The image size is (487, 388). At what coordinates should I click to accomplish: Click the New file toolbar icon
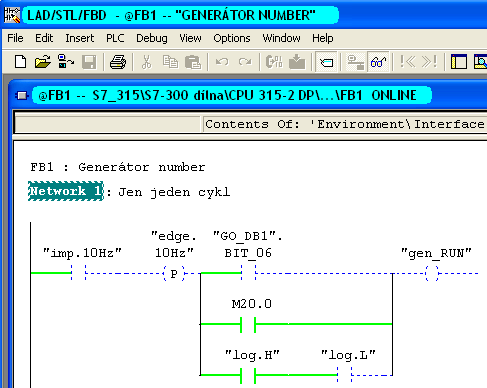click(x=20, y=62)
